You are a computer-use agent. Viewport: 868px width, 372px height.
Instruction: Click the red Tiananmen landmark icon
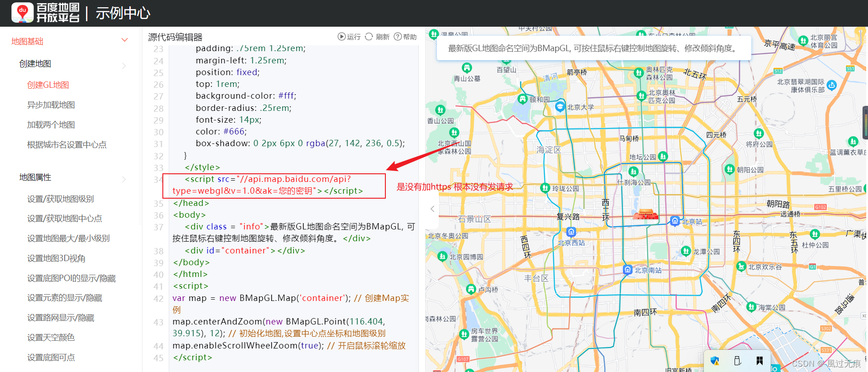[x=645, y=215]
